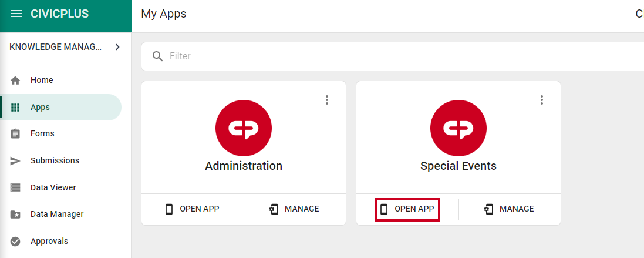Focus the Filter search field

point(392,56)
